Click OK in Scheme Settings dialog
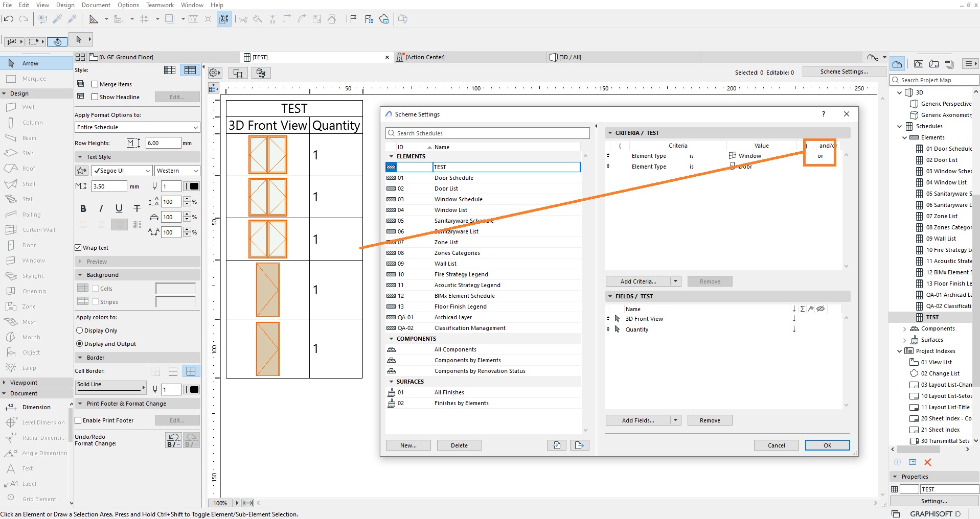 click(x=827, y=445)
